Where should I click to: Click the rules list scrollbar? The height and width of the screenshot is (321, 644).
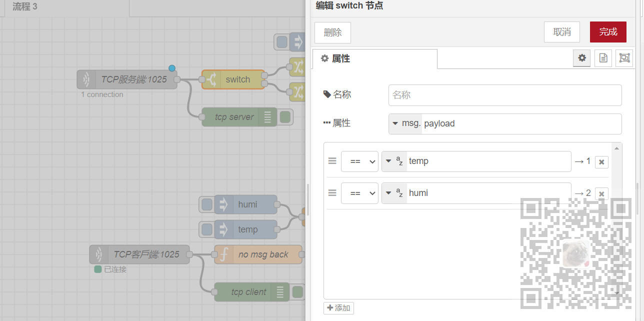pos(617,220)
